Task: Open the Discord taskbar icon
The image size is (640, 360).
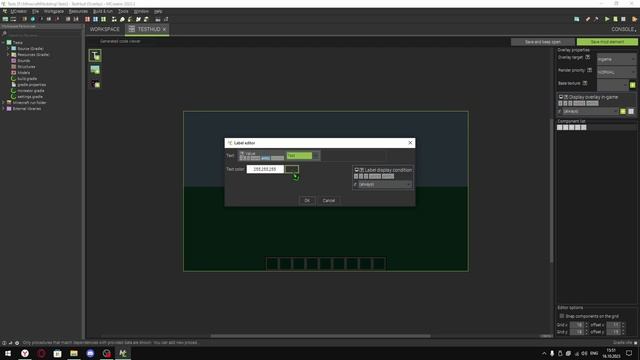Action: click(90, 353)
